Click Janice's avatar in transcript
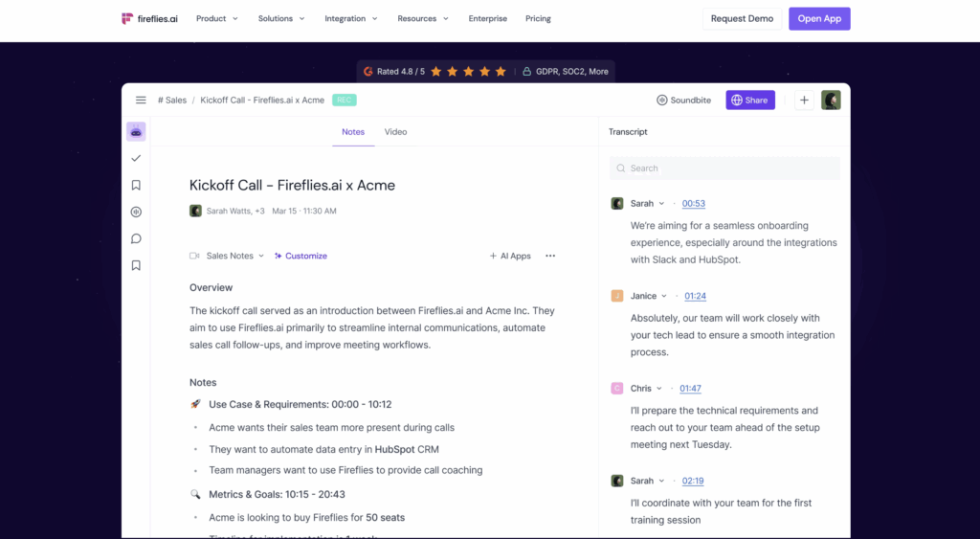The height and width of the screenshot is (539, 980). pos(617,296)
